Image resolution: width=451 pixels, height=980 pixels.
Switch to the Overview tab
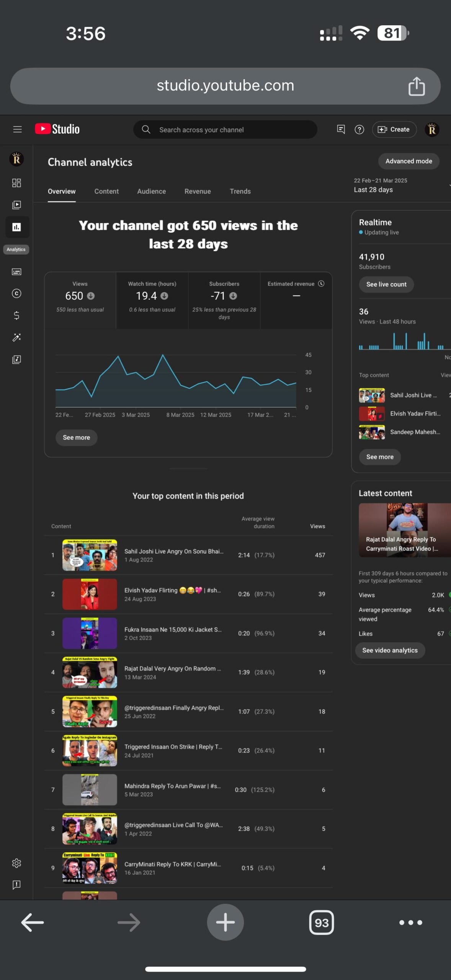click(62, 191)
